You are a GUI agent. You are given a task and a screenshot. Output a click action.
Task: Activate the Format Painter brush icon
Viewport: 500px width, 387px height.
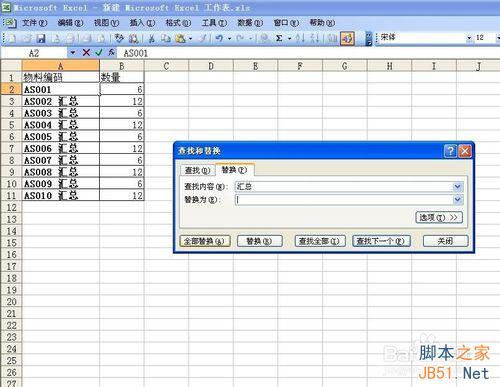pos(202,38)
